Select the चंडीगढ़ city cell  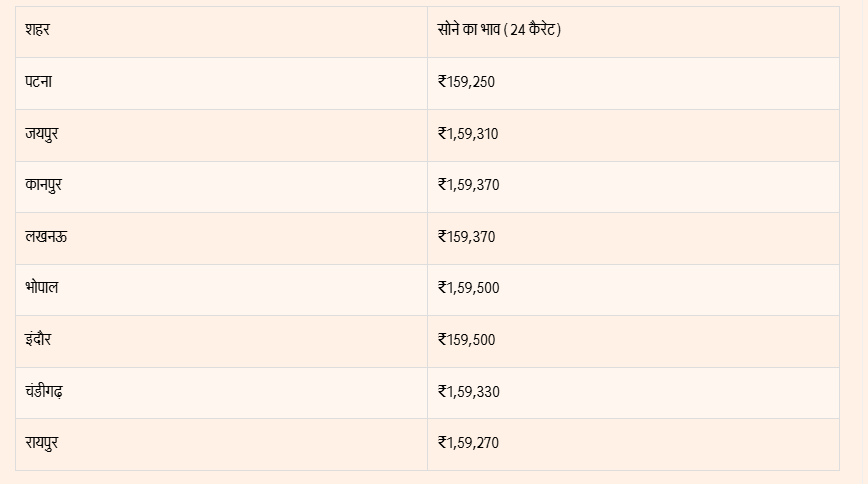point(45,392)
